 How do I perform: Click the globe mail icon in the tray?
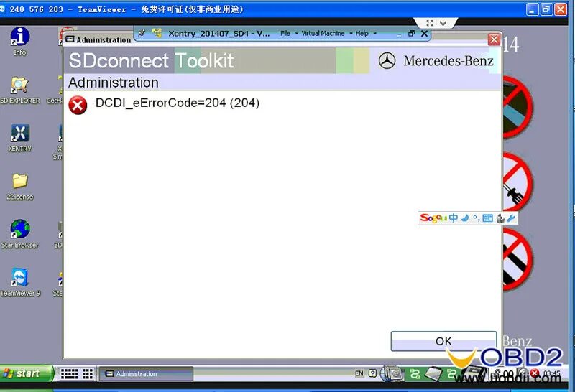[x=392, y=373]
